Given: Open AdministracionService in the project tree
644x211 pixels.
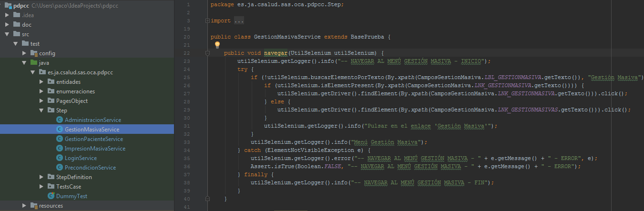Looking at the screenshot, I should coord(93,120).
